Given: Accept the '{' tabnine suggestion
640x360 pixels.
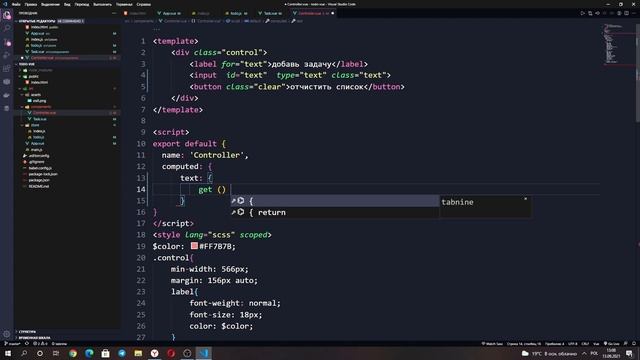Looking at the screenshot, I should (335, 201).
